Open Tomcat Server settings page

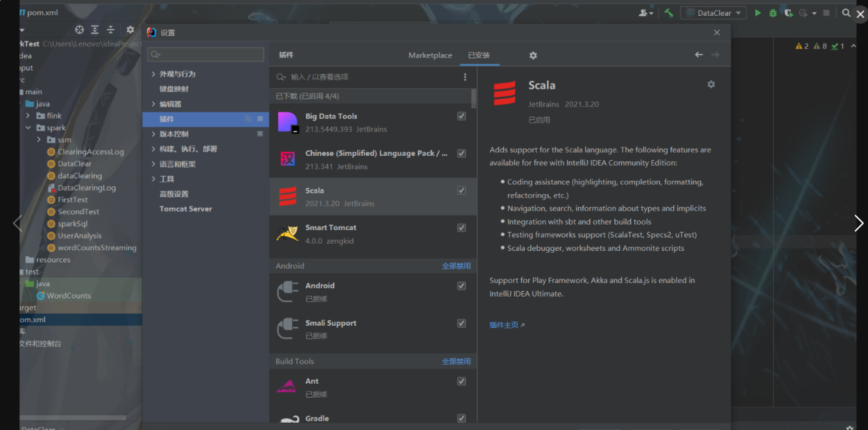click(186, 209)
